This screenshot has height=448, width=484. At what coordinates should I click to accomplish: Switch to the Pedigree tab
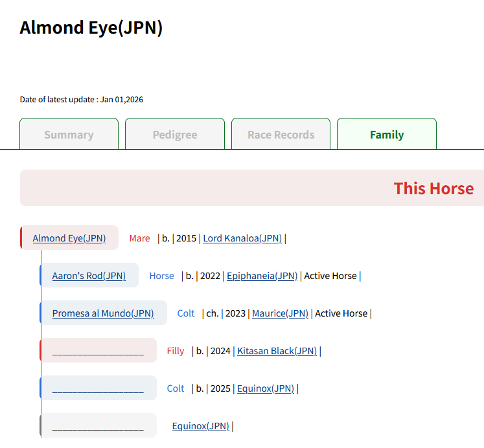[x=175, y=134]
